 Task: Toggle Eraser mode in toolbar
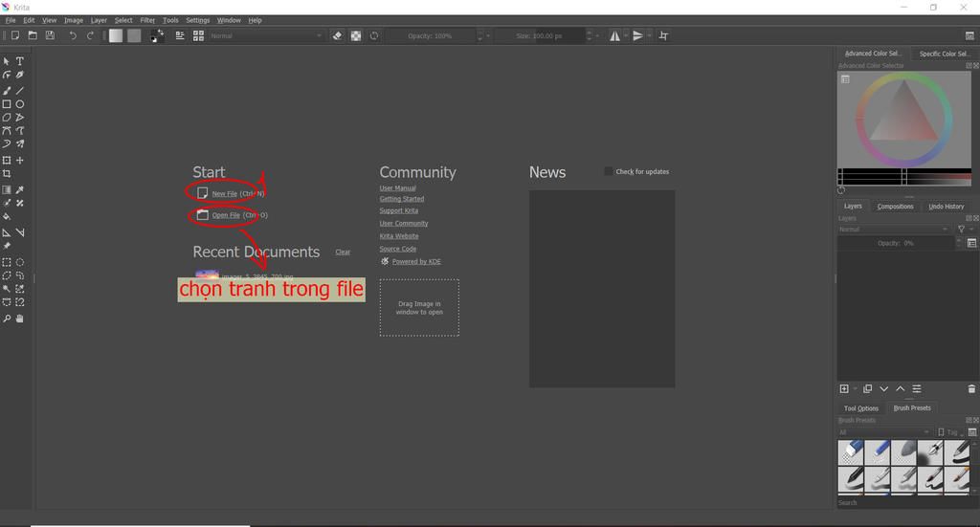(338, 36)
